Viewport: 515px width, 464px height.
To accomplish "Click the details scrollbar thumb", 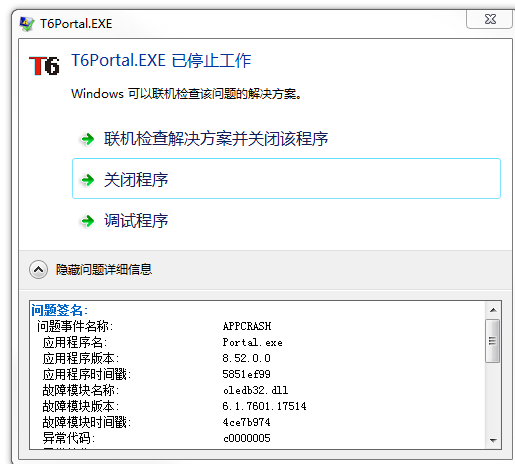I will coord(493,341).
